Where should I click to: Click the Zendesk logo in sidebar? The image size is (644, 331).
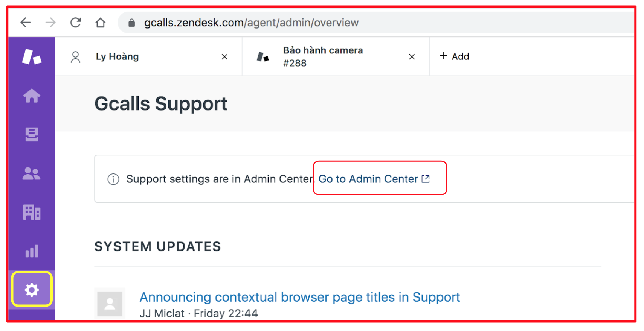pos(32,57)
